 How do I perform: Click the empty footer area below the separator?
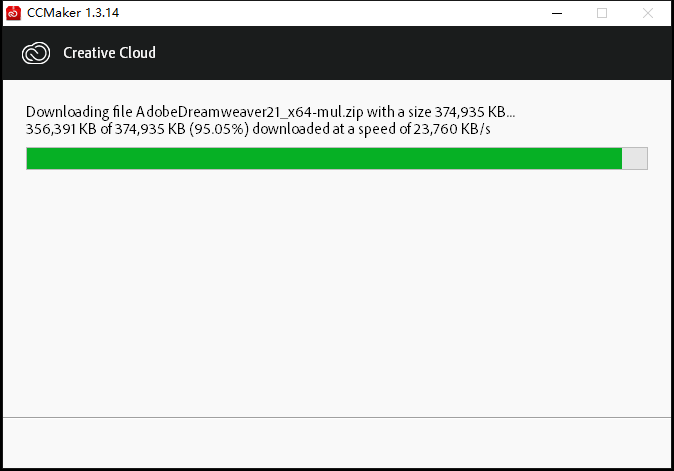coord(336,443)
